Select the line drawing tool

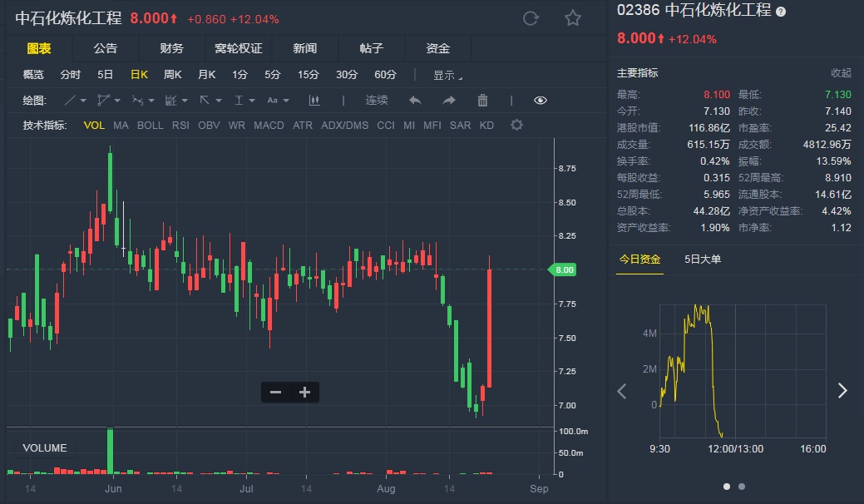pos(69,101)
